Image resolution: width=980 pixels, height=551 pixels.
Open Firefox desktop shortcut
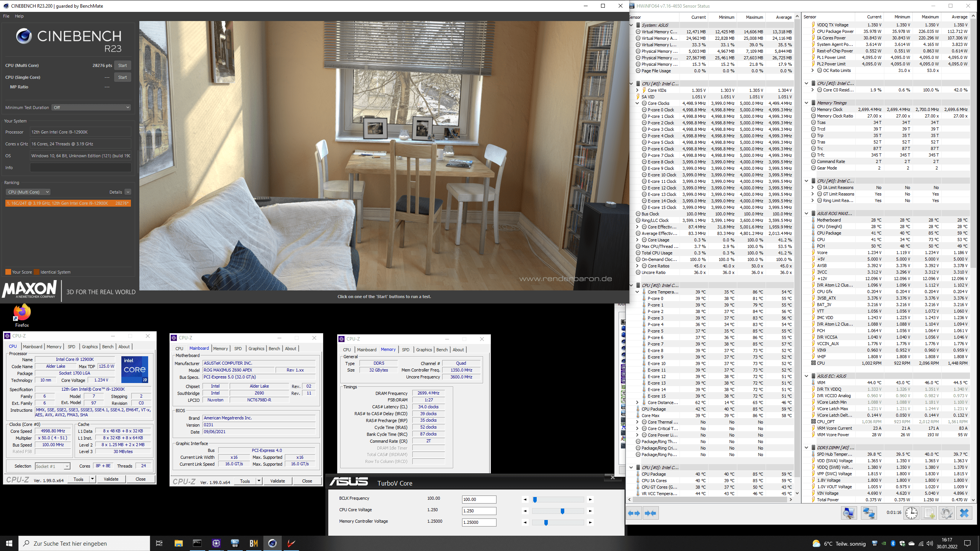[22, 316]
